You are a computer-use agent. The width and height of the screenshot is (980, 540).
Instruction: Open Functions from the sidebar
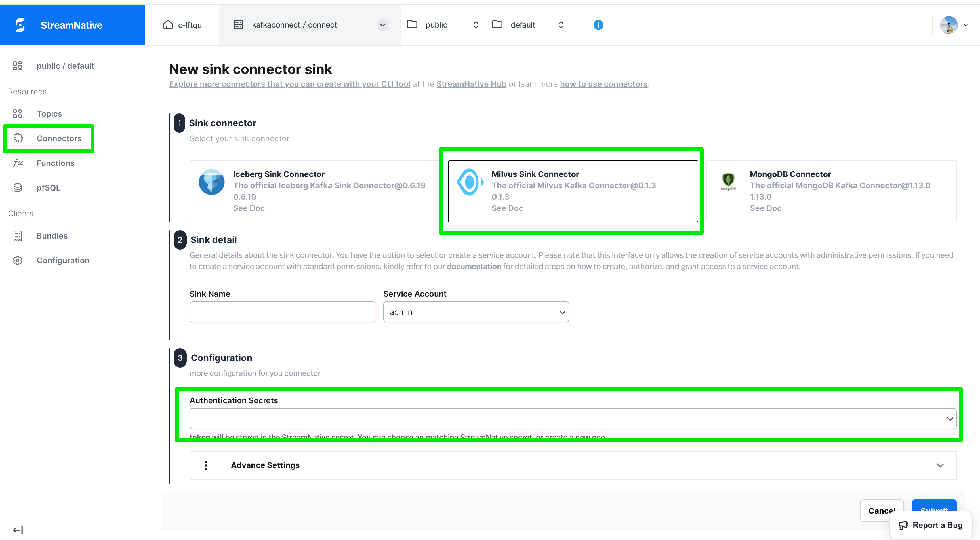[x=55, y=163]
